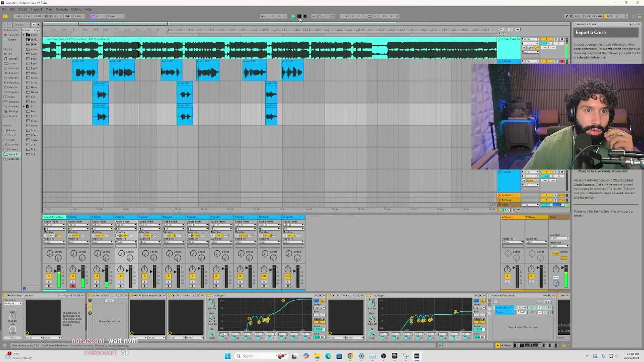Screen dimensions: 644x362
Task: Open track 1 input channel dropdown
Action: 54,229
